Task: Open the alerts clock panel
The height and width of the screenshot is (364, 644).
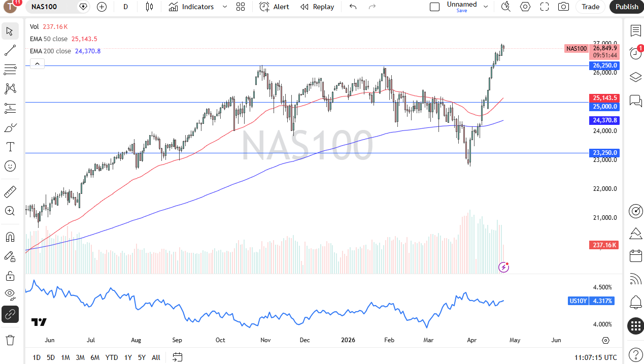Action: pos(635,53)
